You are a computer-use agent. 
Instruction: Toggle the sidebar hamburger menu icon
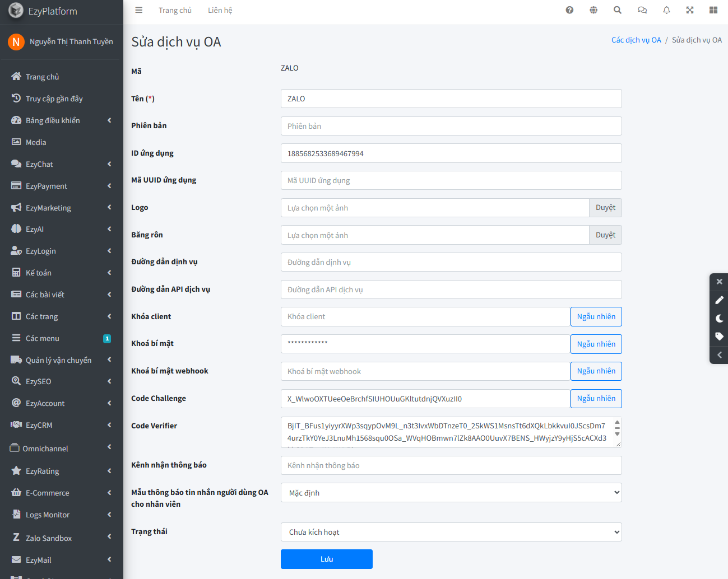[139, 10]
